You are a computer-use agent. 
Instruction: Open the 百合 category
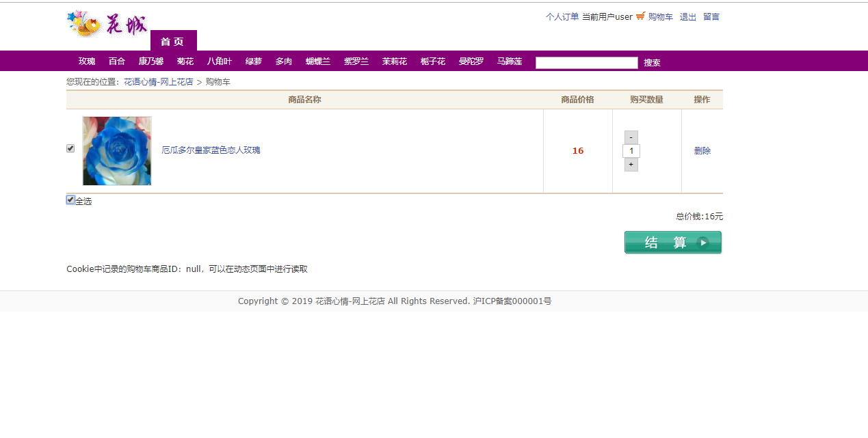point(116,61)
